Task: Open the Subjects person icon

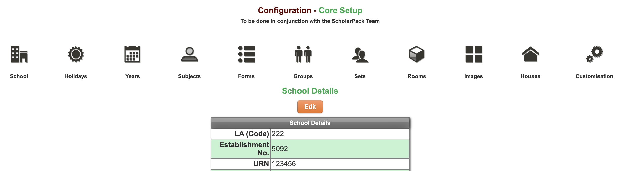Action: pos(190,54)
